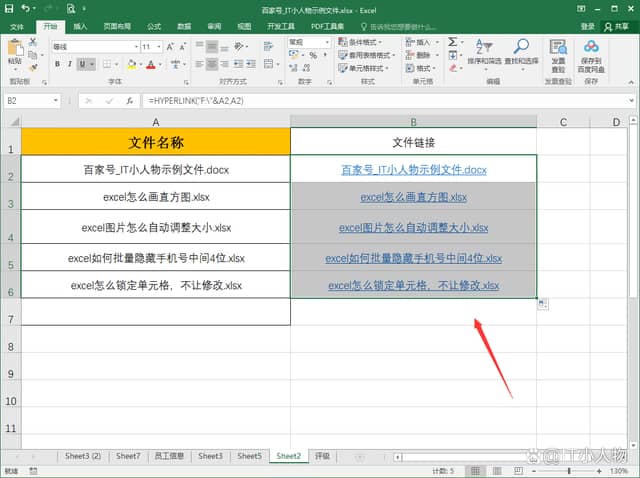Click the AutoSum Σ icon
Screen dimensions: 640x478
tap(453, 42)
